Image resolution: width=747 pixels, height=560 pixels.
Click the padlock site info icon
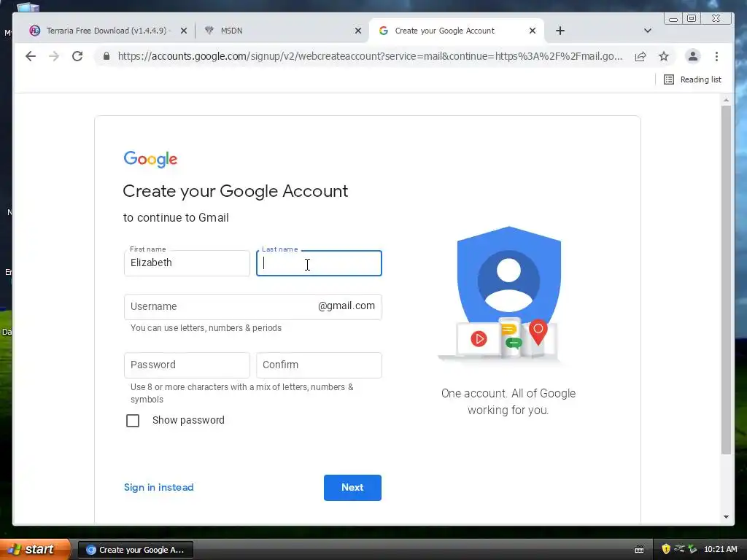click(107, 56)
